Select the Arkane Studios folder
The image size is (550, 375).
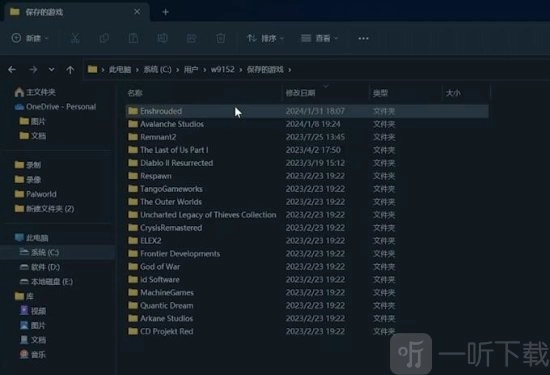[x=160, y=319]
